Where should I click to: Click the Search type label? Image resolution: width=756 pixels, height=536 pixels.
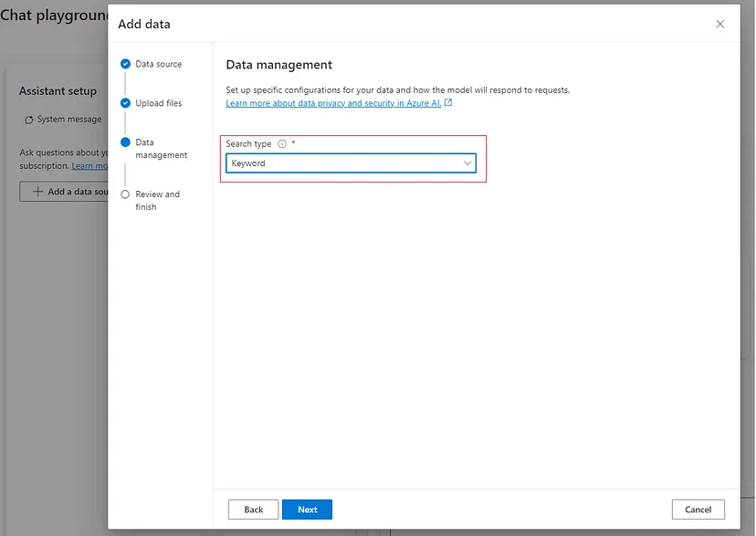248,143
